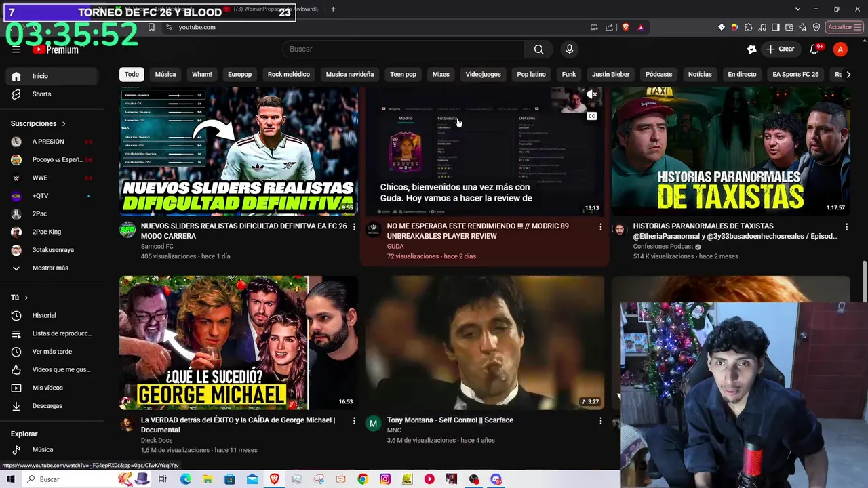Open Chrome from the taskbar

363,479
